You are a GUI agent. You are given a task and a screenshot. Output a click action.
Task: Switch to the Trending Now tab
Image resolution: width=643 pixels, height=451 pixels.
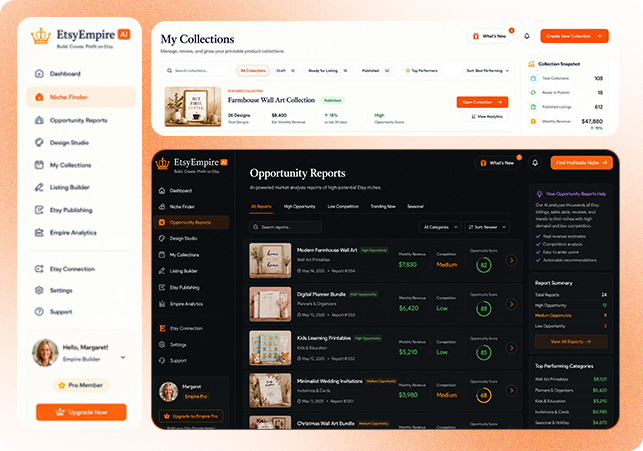coord(383,207)
